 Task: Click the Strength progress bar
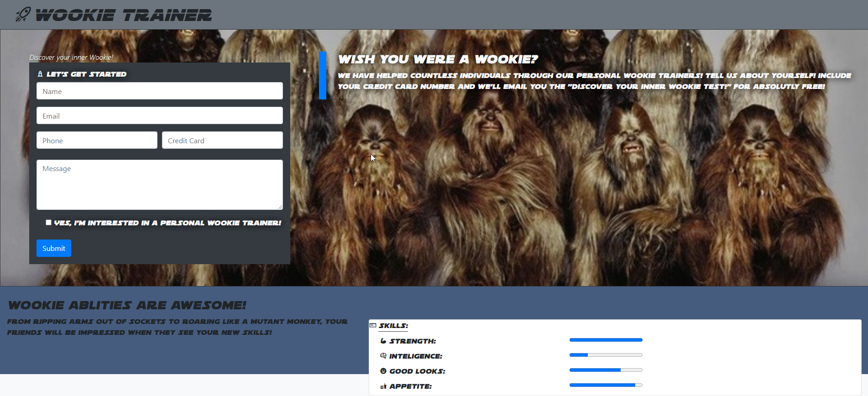click(x=606, y=340)
